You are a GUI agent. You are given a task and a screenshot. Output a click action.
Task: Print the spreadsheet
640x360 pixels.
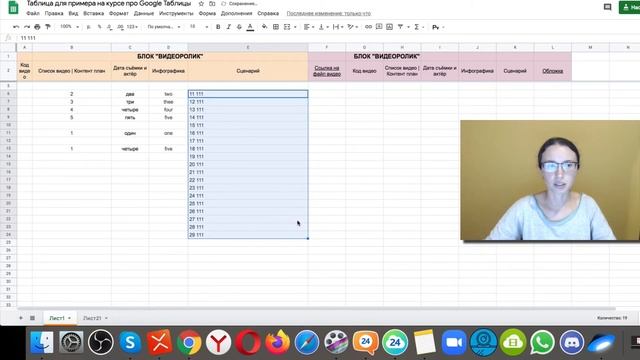[37, 27]
